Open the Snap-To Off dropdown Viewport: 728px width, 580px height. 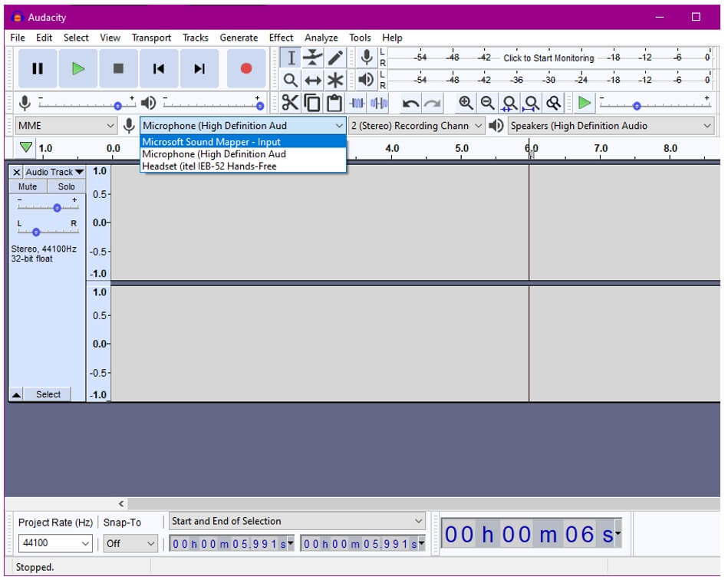pos(130,543)
